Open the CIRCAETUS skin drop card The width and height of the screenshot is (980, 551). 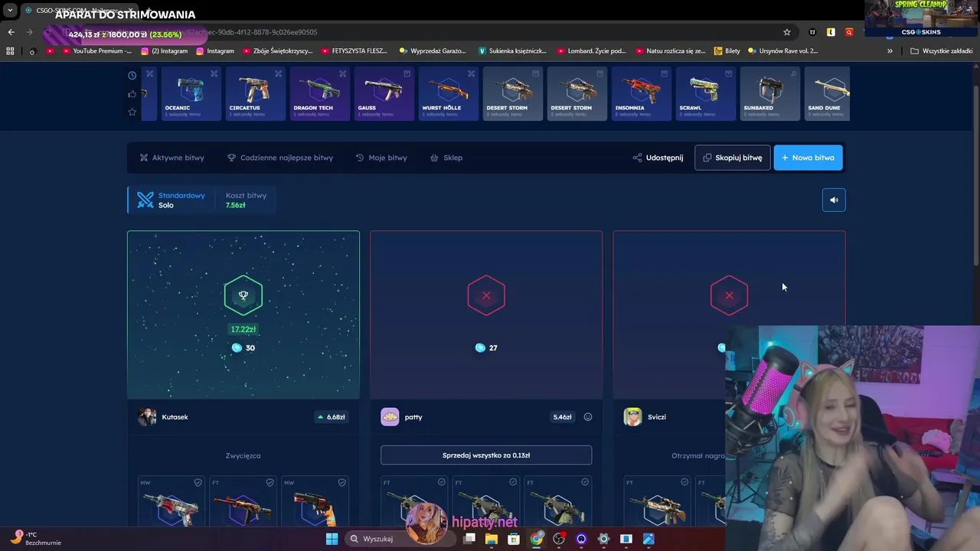(x=254, y=93)
